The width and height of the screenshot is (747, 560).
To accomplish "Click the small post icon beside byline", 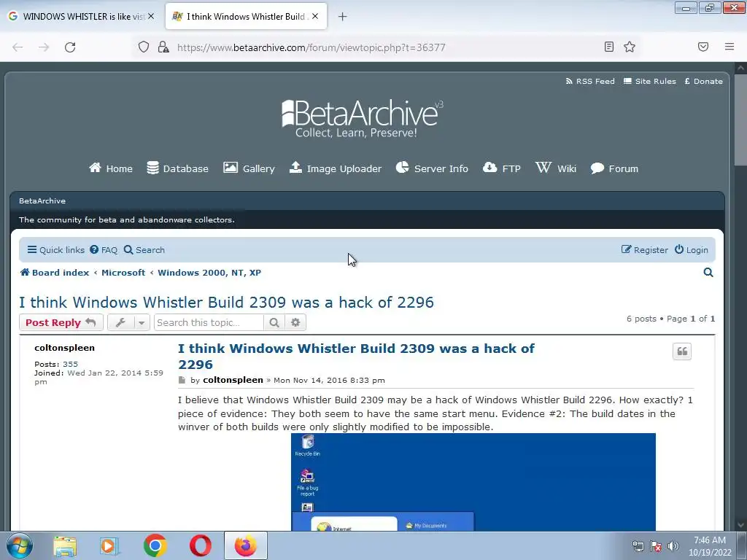I will pyautogui.click(x=182, y=380).
